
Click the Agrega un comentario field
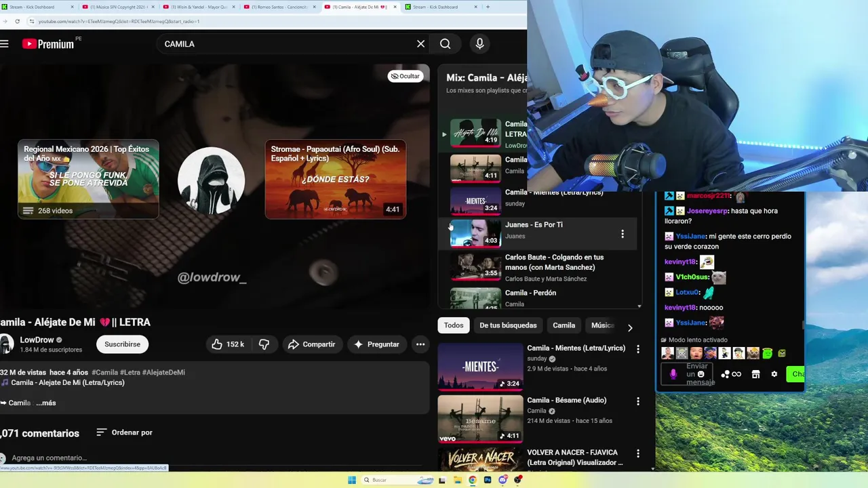click(49, 458)
